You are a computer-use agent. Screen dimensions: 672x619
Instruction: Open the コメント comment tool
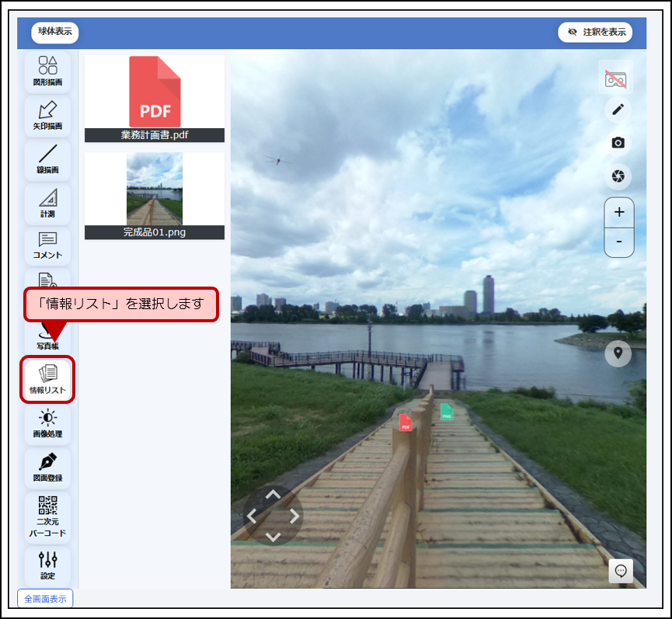coord(47,246)
